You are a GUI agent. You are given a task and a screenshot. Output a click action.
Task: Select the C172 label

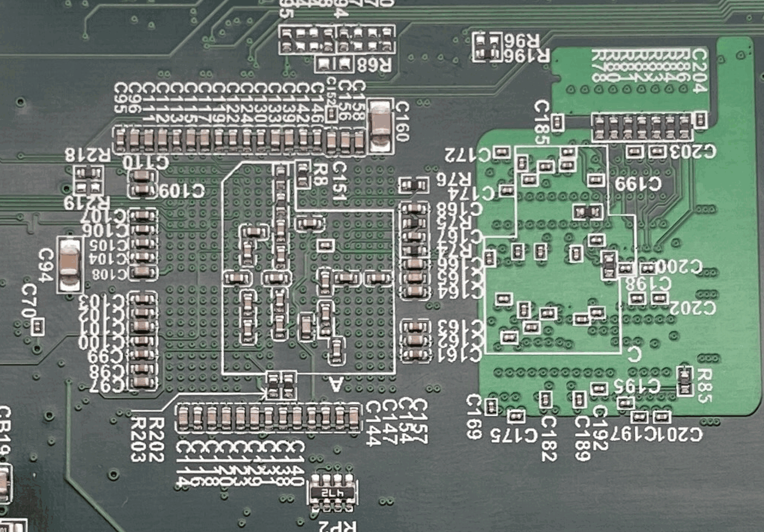(467, 154)
